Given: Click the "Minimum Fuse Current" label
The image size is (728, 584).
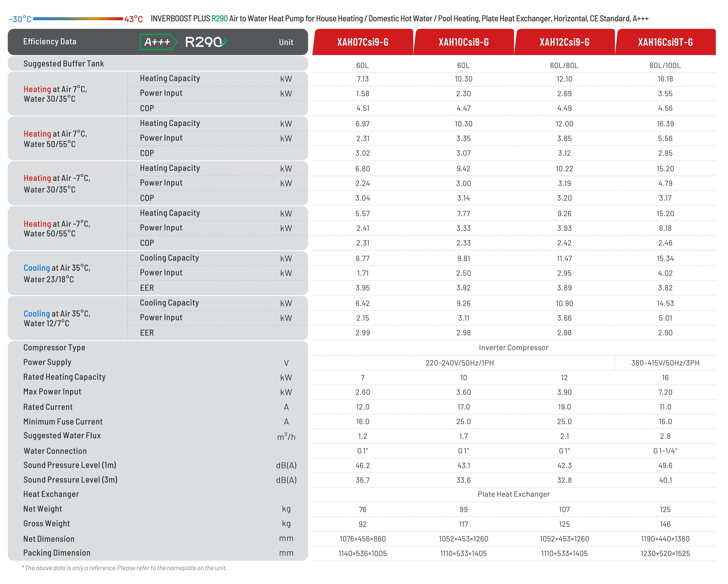Looking at the screenshot, I should pos(63,422).
